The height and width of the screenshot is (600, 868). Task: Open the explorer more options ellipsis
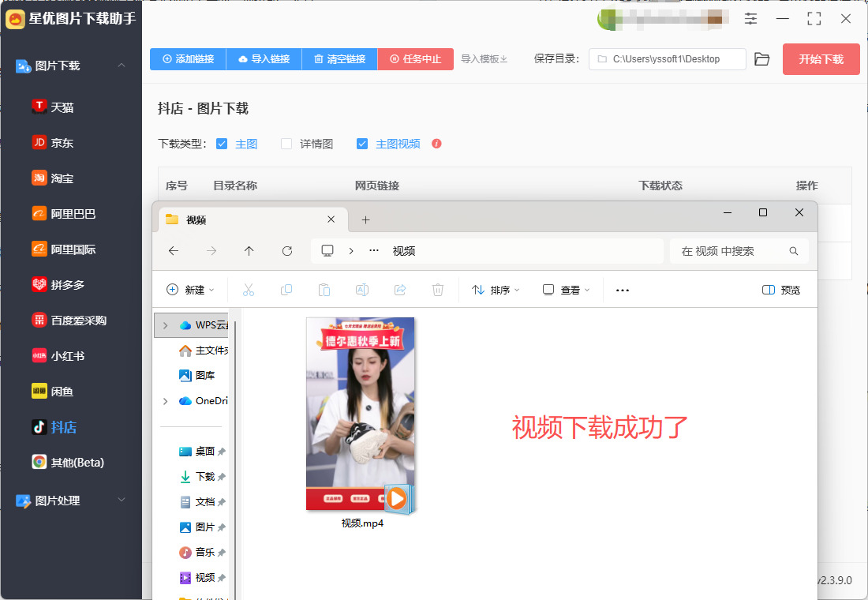point(623,290)
